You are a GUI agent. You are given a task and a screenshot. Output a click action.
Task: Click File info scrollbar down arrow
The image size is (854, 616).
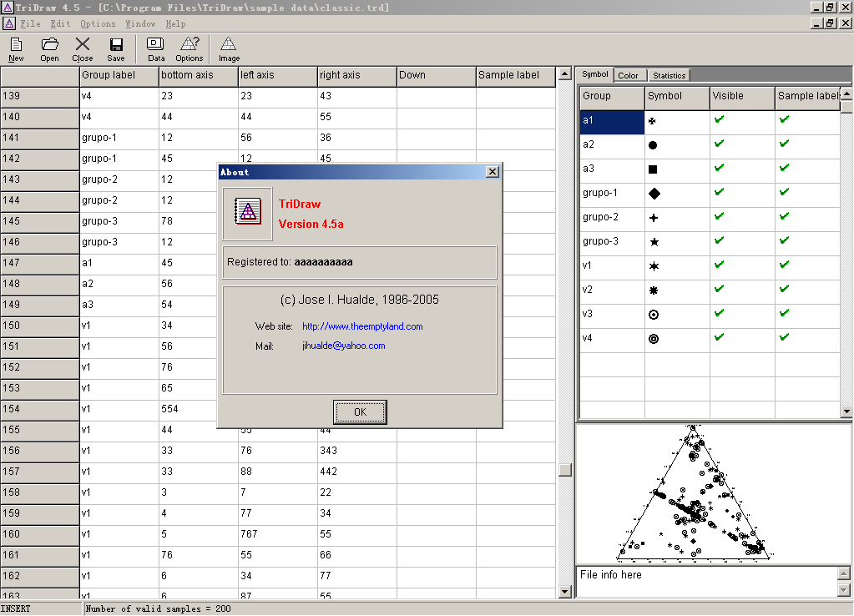coord(843,590)
